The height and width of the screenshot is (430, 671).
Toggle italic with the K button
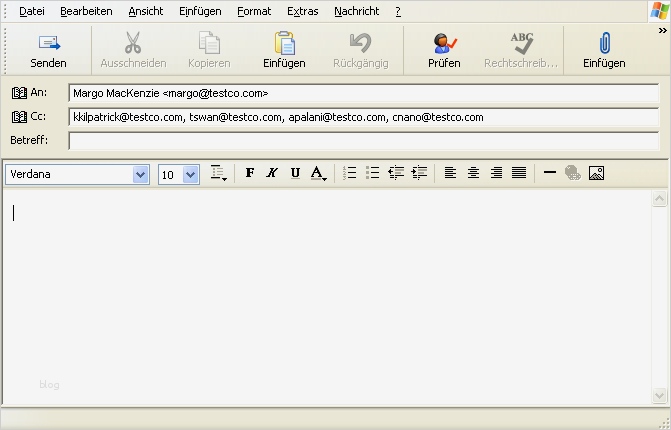click(272, 173)
